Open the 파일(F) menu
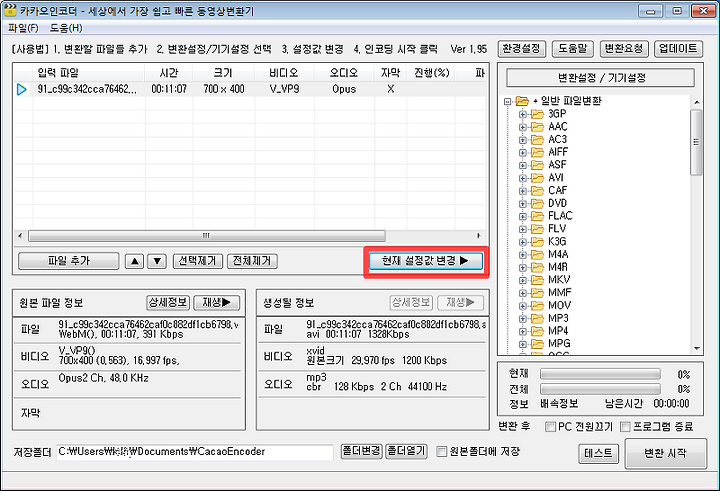 pyautogui.click(x=23, y=28)
